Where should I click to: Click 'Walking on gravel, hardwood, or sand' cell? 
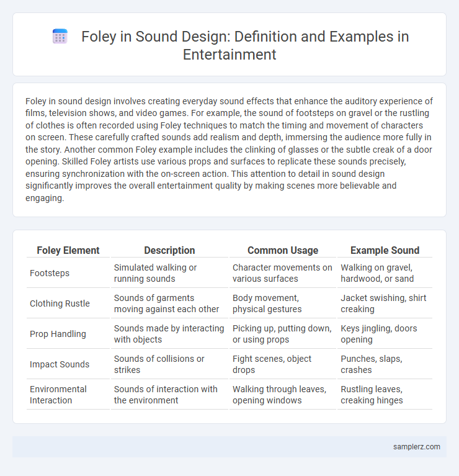(385, 273)
